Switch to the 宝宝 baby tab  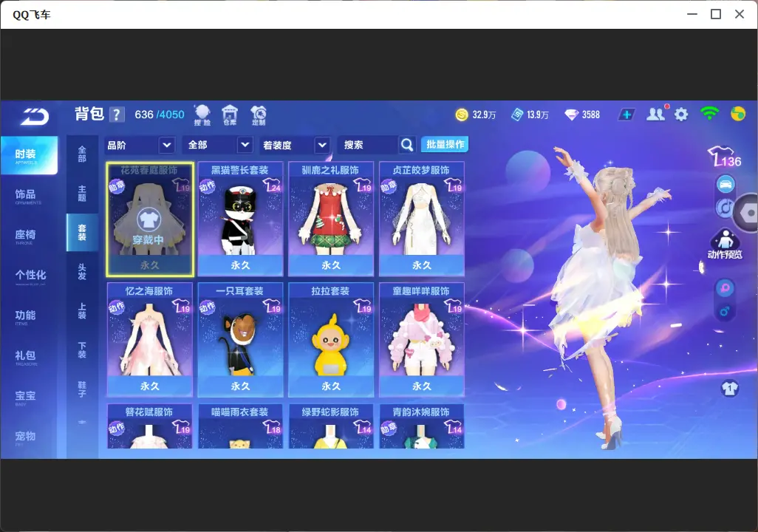tap(28, 397)
